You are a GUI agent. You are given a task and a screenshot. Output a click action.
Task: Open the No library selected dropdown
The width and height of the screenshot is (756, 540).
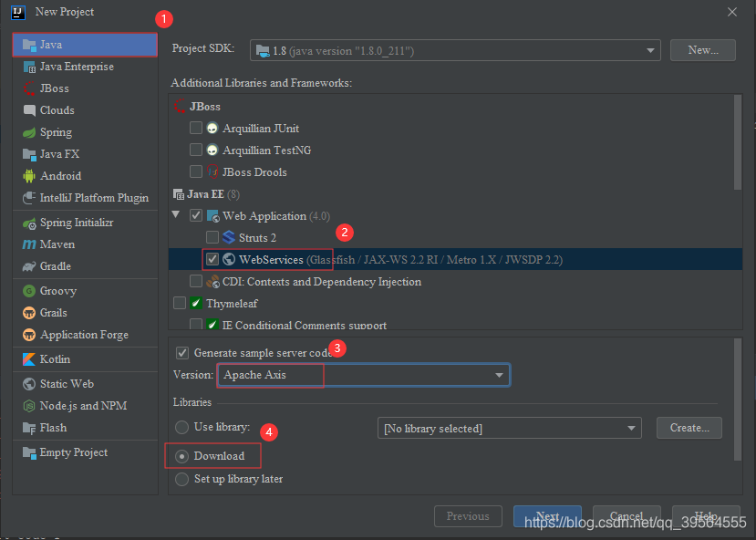pyautogui.click(x=510, y=428)
